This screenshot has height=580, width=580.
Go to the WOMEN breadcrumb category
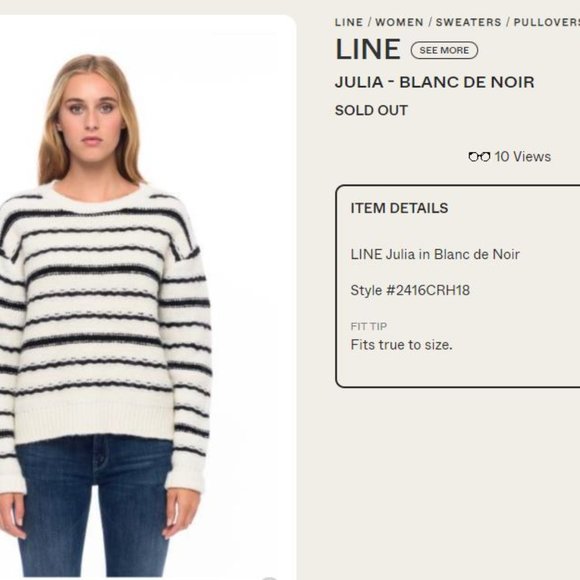[x=399, y=22]
